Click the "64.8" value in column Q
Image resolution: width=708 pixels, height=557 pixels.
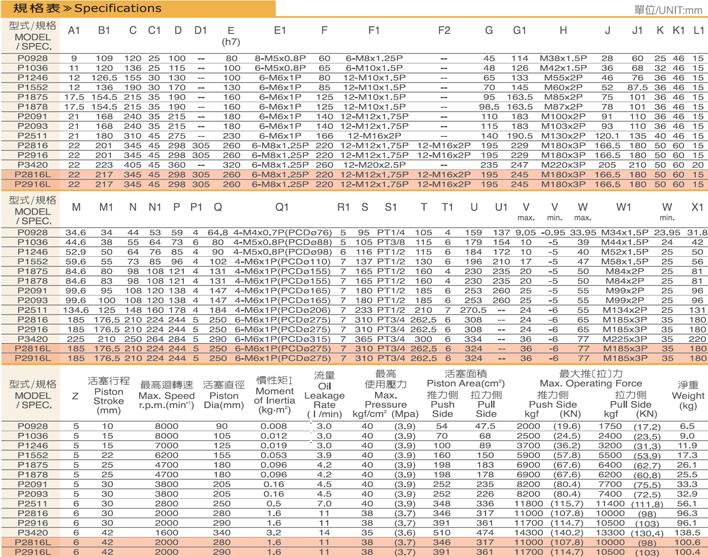pyautogui.click(x=218, y=232)
